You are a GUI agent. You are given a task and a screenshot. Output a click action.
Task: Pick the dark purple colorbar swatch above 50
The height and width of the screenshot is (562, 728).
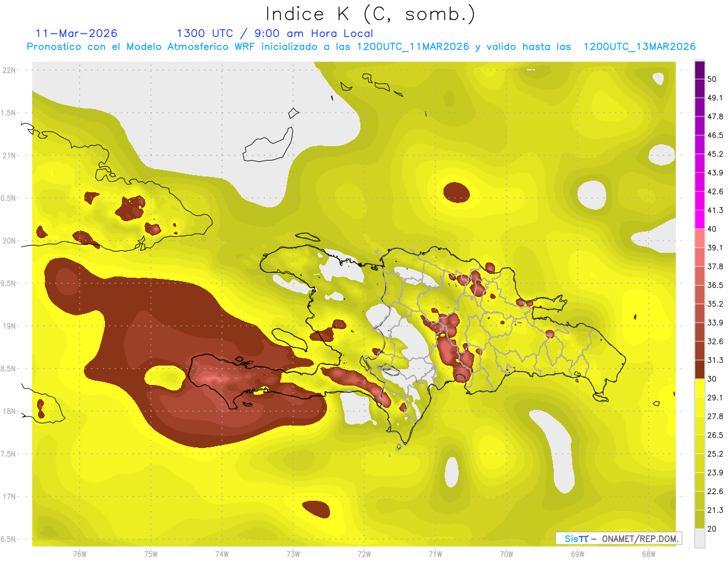(x=699, y=70)
